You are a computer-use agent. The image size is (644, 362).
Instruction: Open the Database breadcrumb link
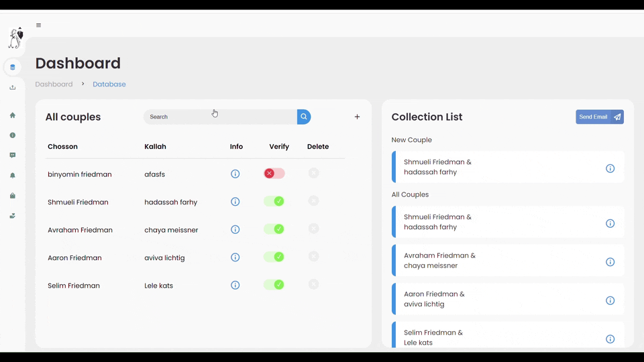pos(109,84)
